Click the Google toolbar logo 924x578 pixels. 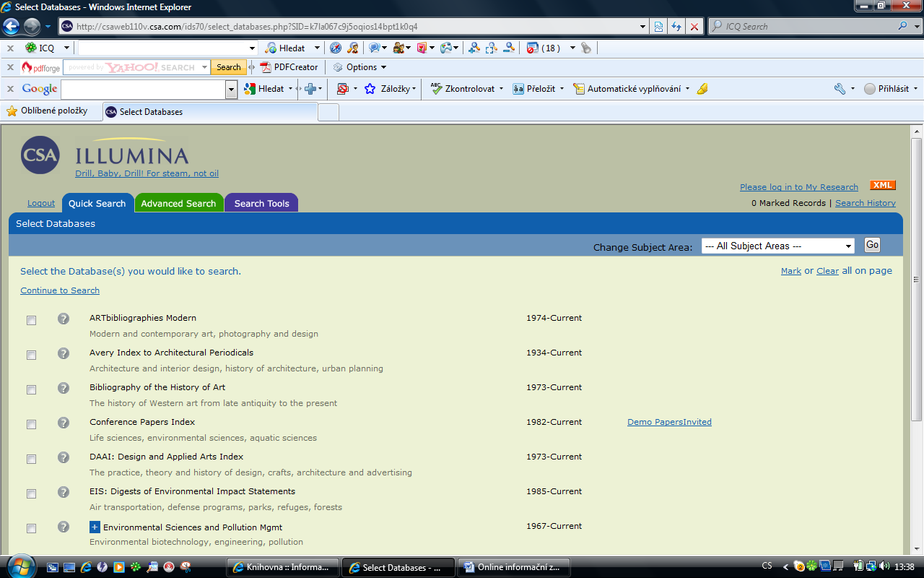tap(40, 89)
